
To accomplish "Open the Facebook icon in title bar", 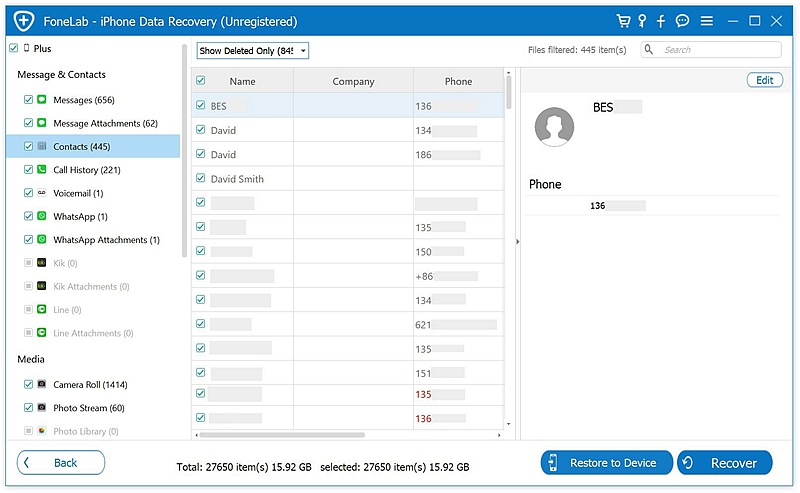I will click(661, 21).
